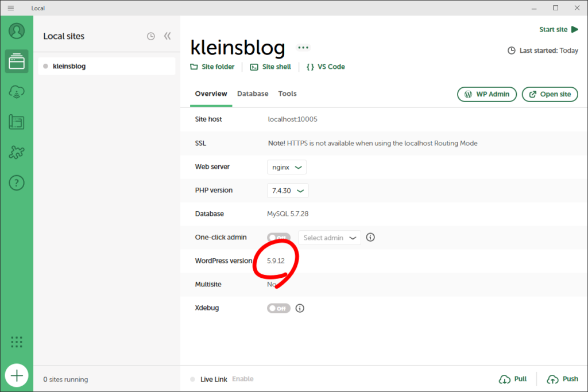
Task: Click the recent sites clock icon
Action: (x=150, y=36)
